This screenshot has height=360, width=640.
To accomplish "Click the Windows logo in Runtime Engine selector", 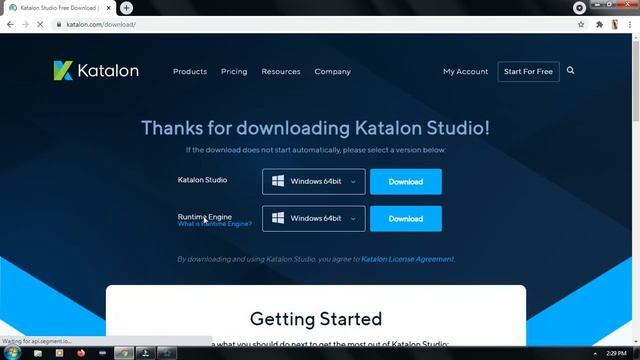I will 278,218.
